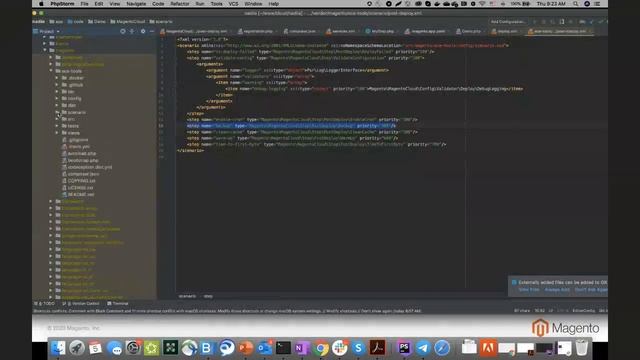Click the Collapse All icon in Project panel header

pos(132,31)
